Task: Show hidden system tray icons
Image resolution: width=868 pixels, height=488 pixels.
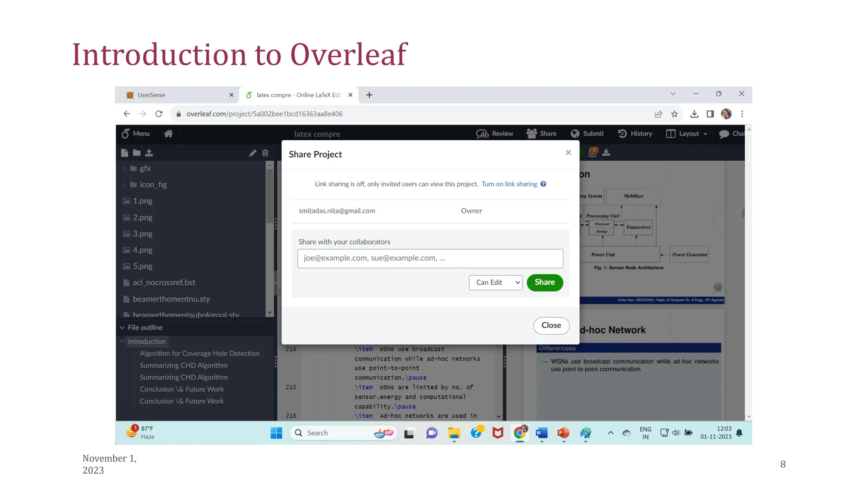Action: click(x=611, y=433)
